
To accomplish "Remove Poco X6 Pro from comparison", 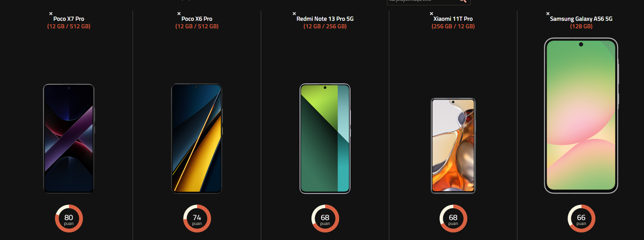I will click(179, 14).
